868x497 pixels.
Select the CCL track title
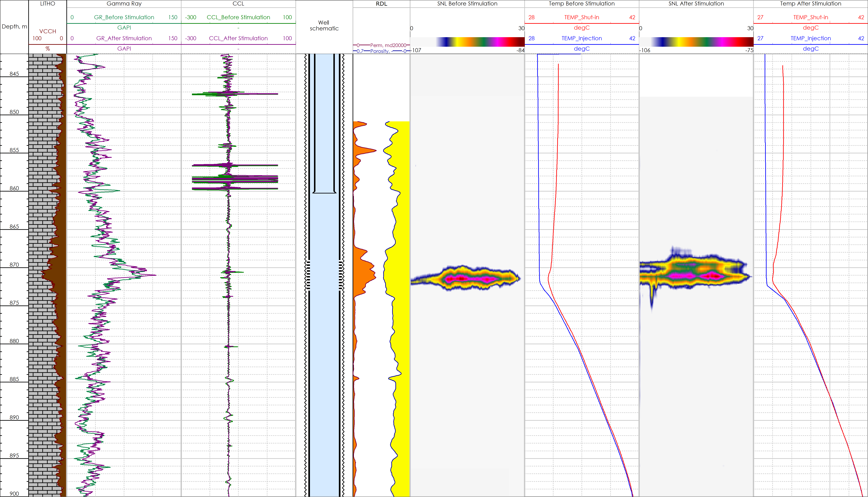[238, 4]
